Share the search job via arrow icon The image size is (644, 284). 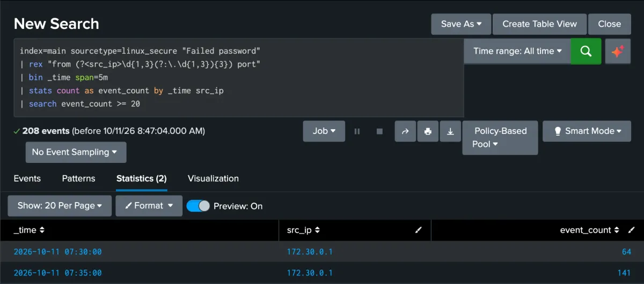click(405, 131)
